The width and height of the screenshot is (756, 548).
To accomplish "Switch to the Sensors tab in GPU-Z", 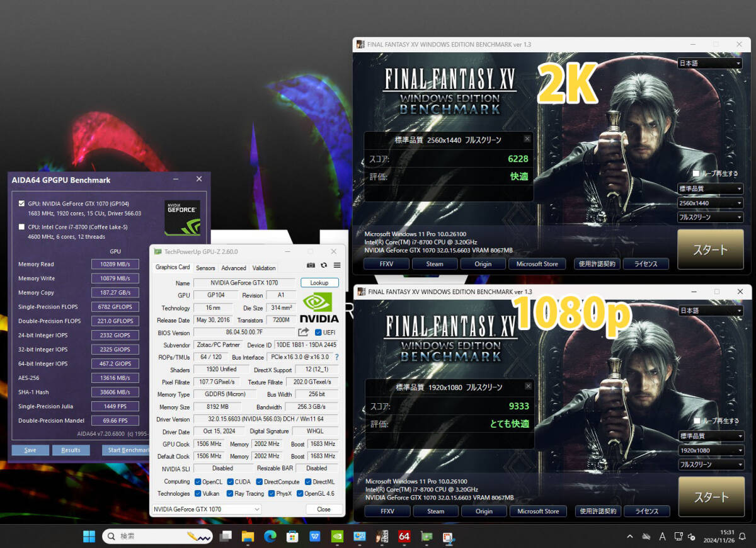I will tap(205, 268).
